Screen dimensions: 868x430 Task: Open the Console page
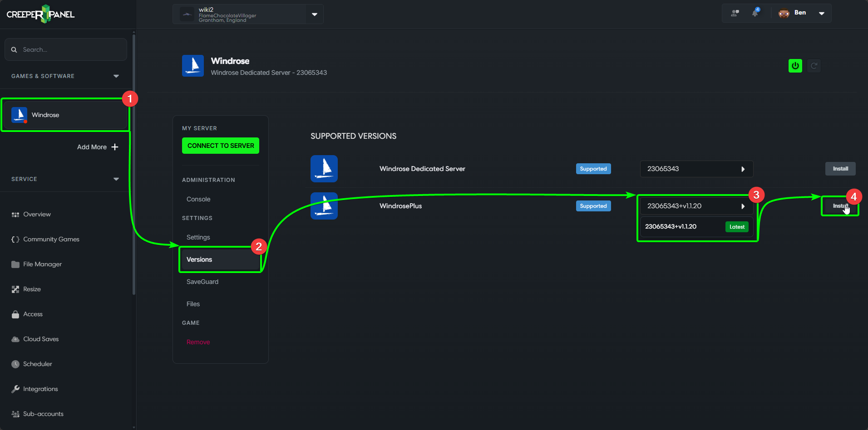[198, 199]
